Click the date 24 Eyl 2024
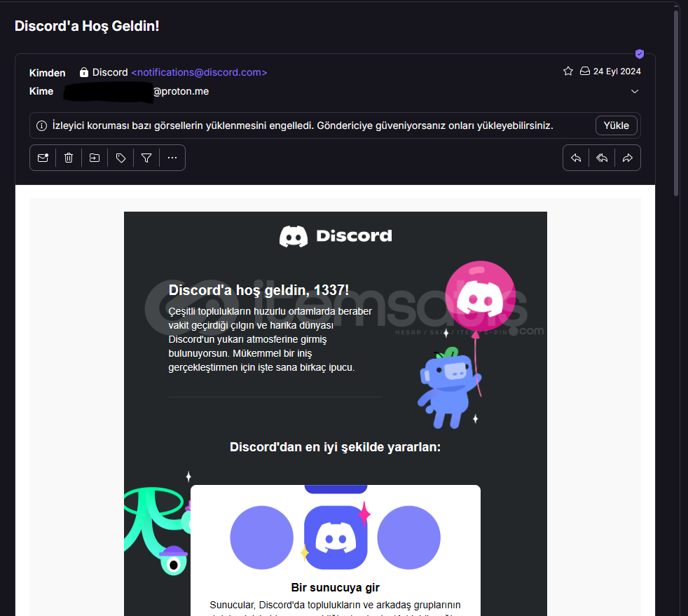Image resolution: width=688 pixels, height=616 pixels. (x=617, y=71)
